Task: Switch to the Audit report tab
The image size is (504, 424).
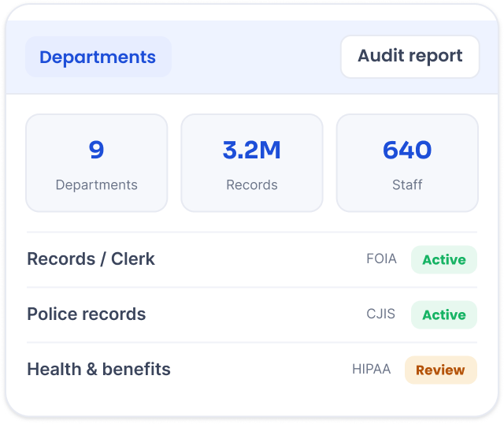Action: tap(409, 56)
